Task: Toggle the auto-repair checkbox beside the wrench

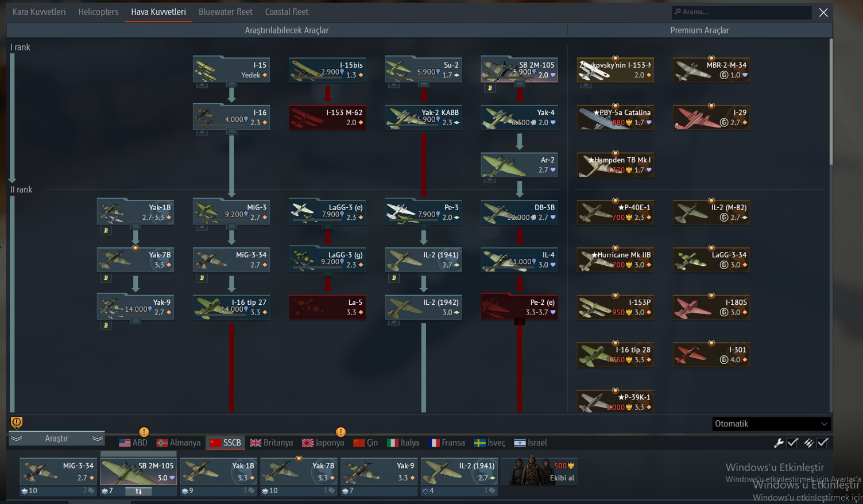Action: point(793,443)
